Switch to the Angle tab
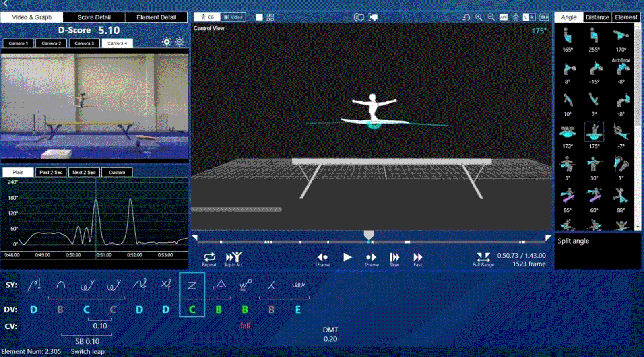This screenshot has height=357, width=644. coord(569,17)
